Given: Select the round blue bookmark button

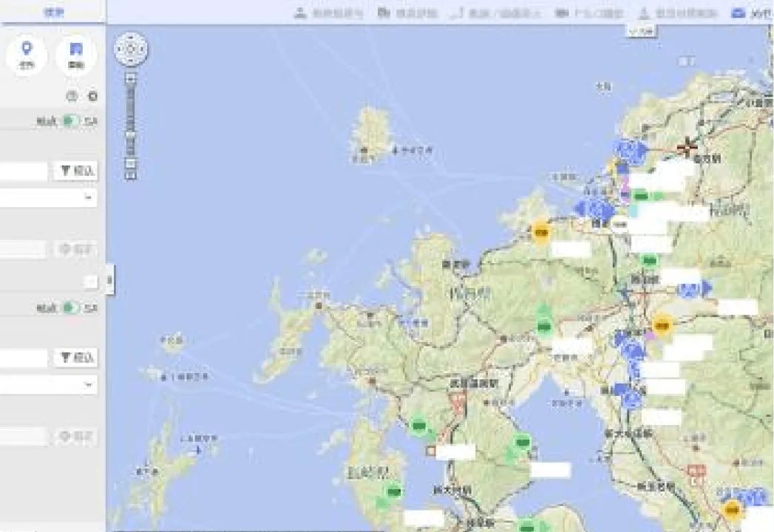Looking at the screenshot, I should pos(76,54).
